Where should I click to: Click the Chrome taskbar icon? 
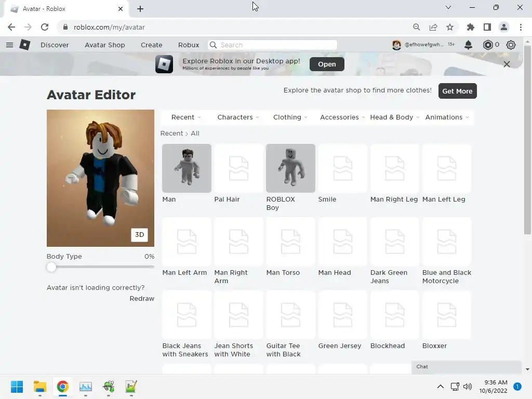(x=63, y=387)
